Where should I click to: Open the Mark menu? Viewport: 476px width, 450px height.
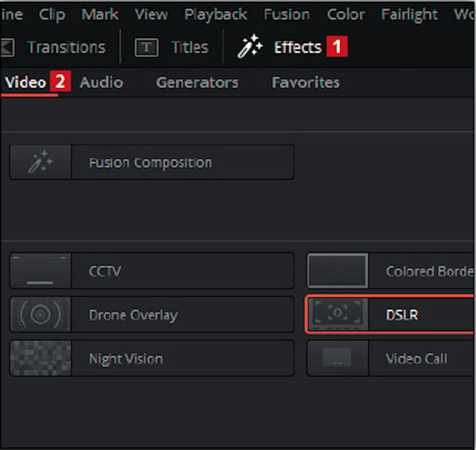click(100, 15)
